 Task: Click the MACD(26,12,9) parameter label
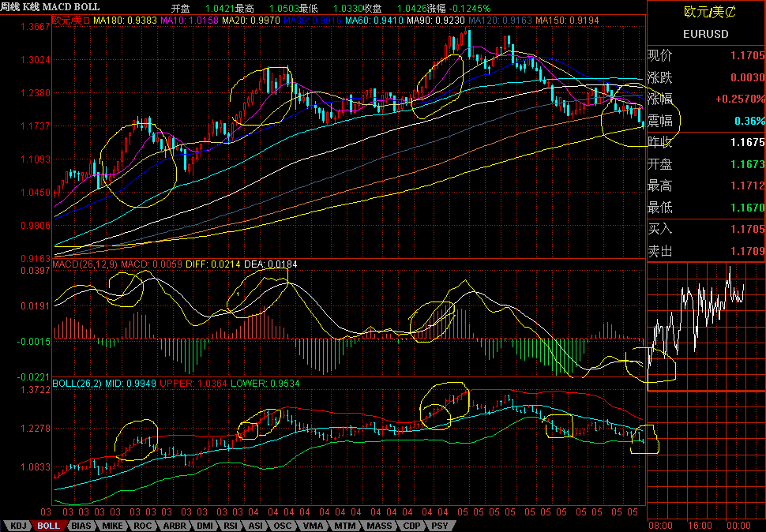tap(85, 264)
